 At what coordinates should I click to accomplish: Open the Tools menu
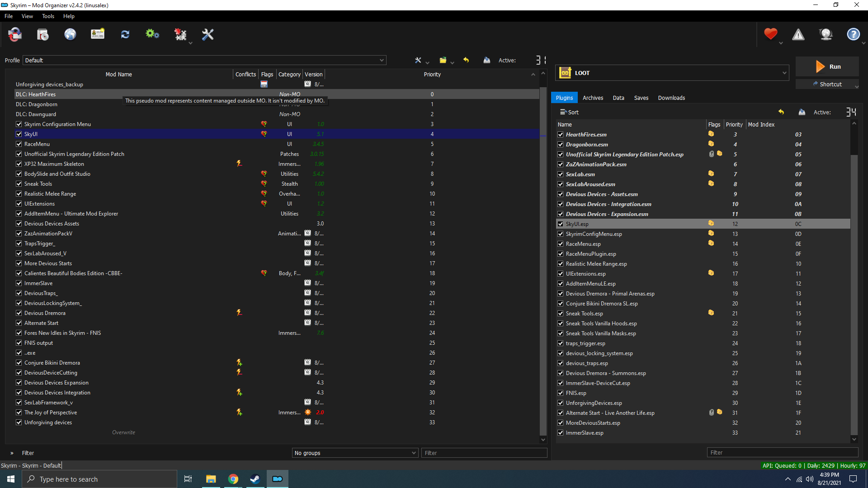[48, 16]
